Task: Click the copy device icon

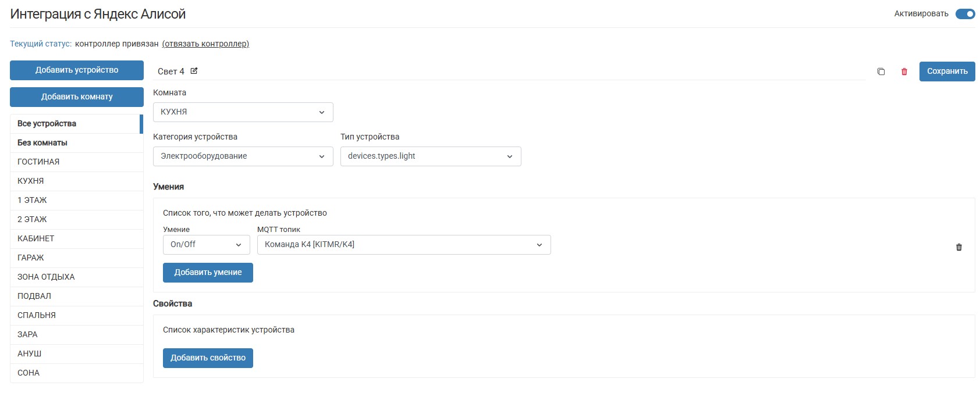Action: [881, 72]
